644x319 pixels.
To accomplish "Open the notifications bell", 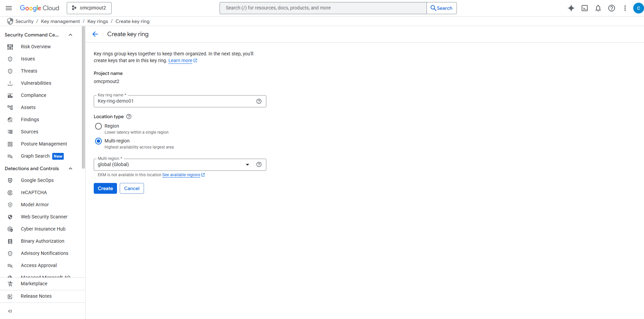I will click(x=598, y=8).
